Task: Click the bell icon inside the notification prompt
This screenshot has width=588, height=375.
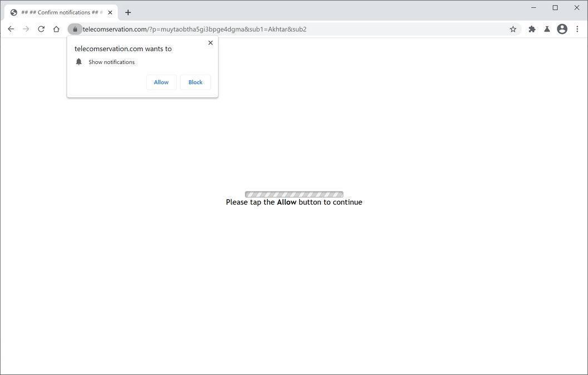Action: (78, 62)
